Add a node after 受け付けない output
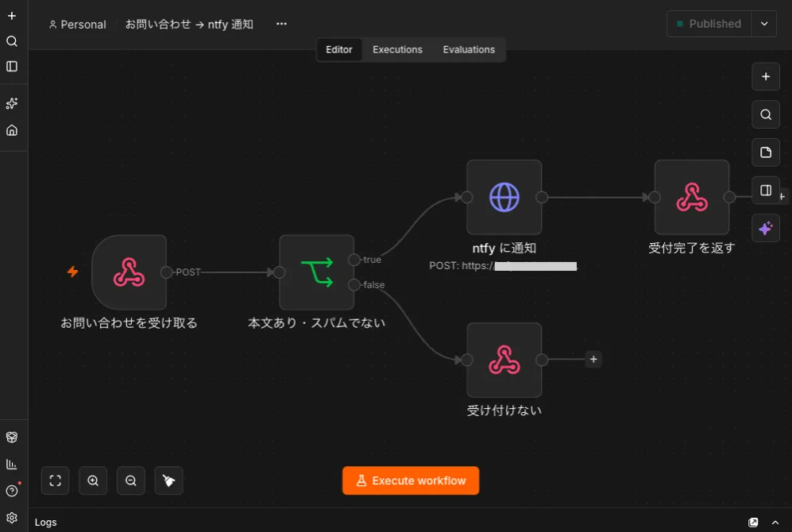Image resolution: width=792 pixels, height=532 pixels. click(593, 360)
